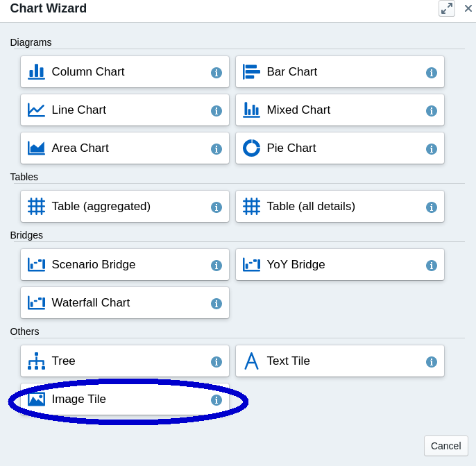This screenshot has width=476, height=466.
Task: Show info about Scenario Bridge
Action: [216, 266]
